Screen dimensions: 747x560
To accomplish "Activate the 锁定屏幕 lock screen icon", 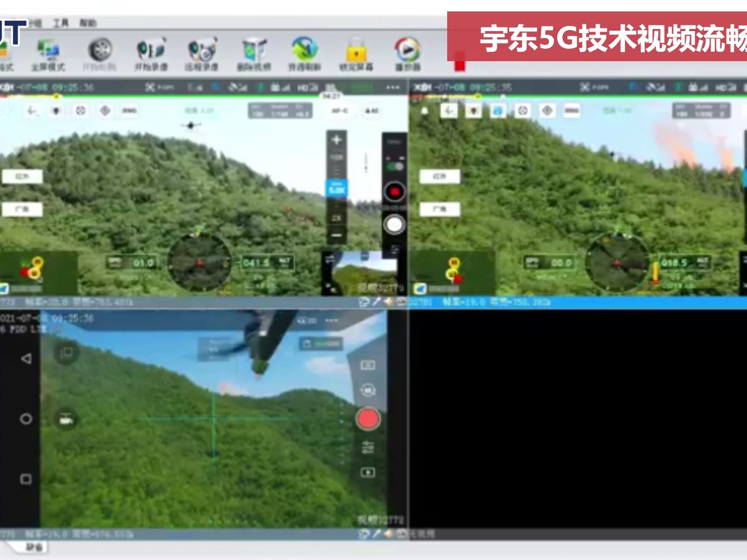I will tap(356, 49).
